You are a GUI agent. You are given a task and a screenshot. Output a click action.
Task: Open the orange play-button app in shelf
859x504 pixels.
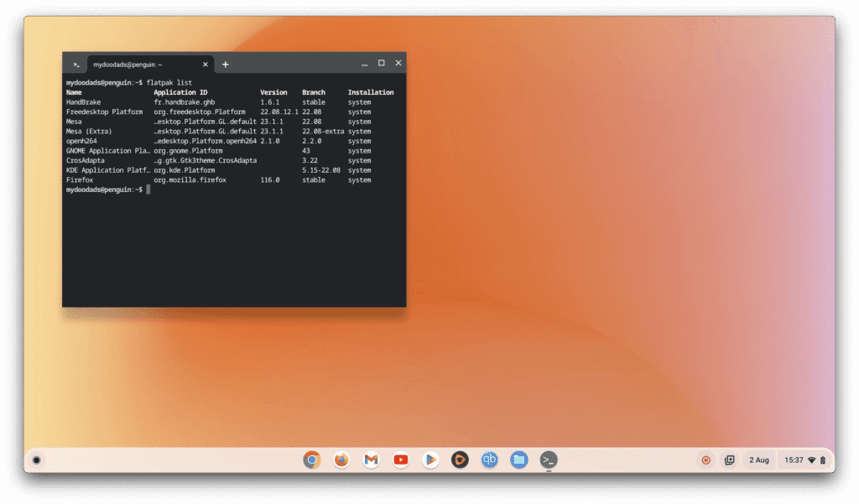pyautogui.click(x=460, y=460)
